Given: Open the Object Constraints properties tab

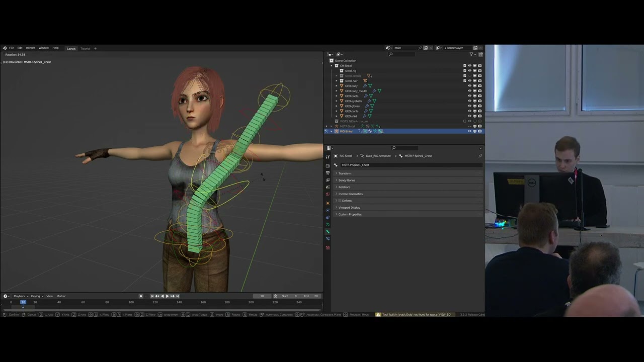Looking at the screenshot, I should 328,217.
